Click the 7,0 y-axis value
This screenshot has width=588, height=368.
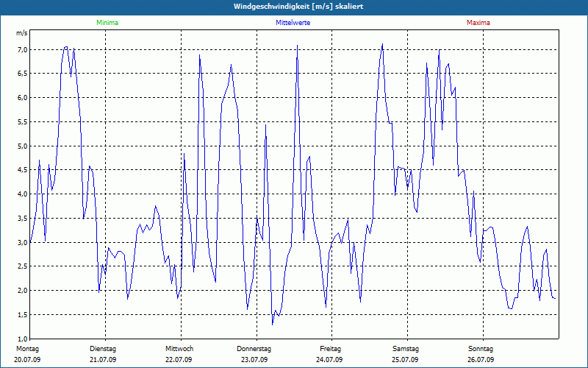point(22,49)
